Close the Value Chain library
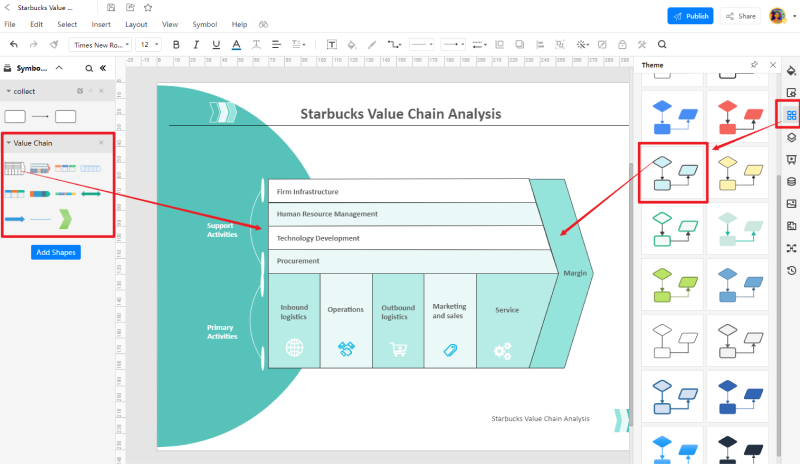800x464 pixels. 101,142
